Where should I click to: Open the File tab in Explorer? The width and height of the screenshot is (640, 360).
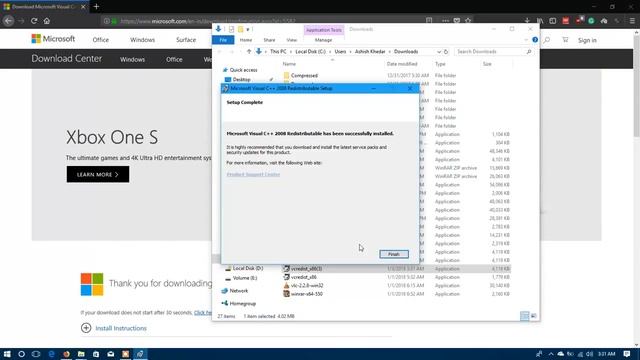click(x=223, y=40)
